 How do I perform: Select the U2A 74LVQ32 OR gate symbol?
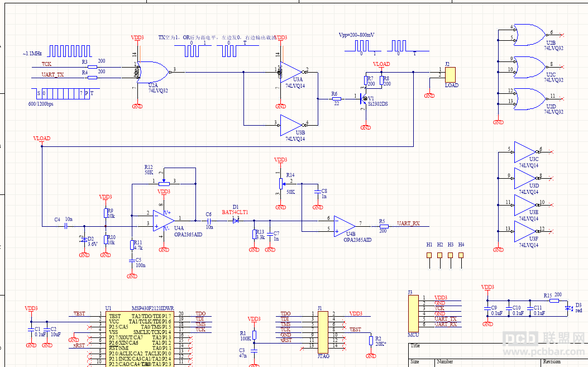click(x=153, y=72)
